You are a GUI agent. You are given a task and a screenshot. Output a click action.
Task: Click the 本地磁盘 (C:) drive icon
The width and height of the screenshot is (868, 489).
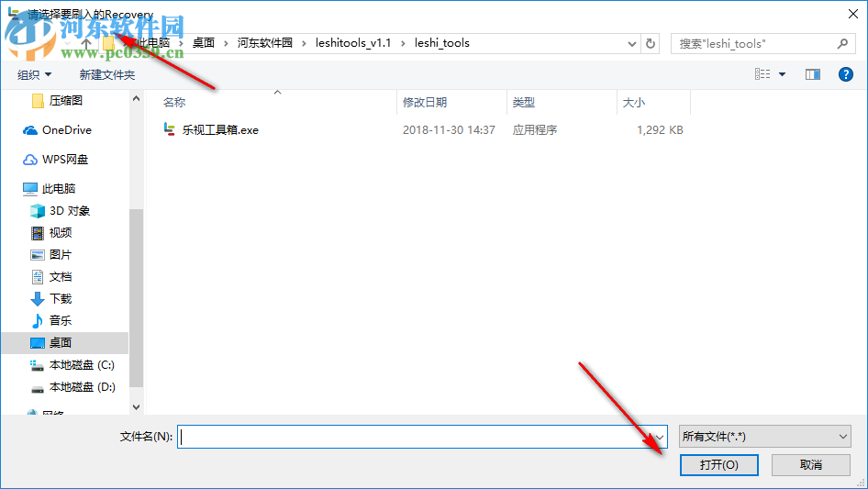37,365
